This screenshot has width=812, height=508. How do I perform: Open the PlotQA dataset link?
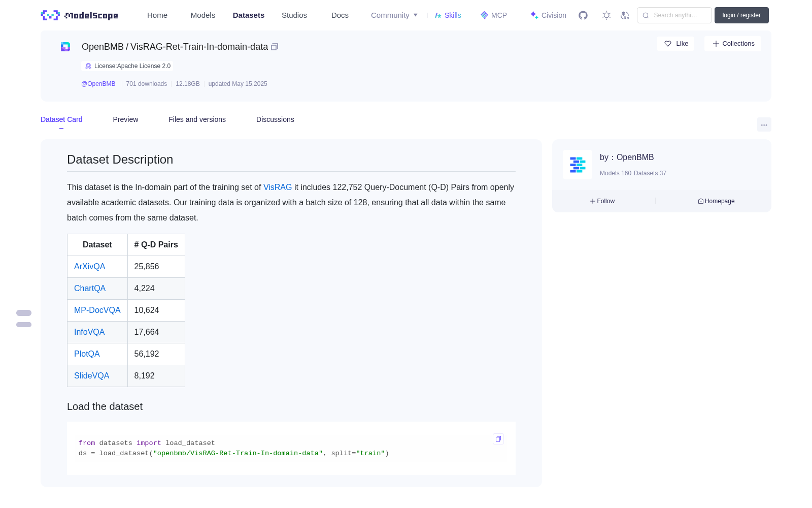tap(87, 354)
